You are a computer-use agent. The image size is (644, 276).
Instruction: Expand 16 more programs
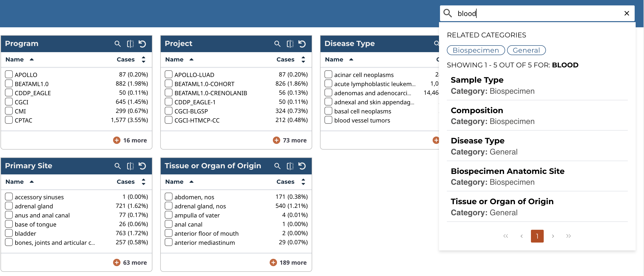[x=130, y=140]
